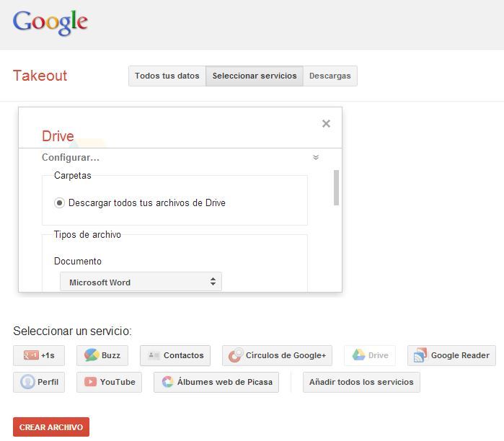Click the Configurar... header text

tap(71, 157)
